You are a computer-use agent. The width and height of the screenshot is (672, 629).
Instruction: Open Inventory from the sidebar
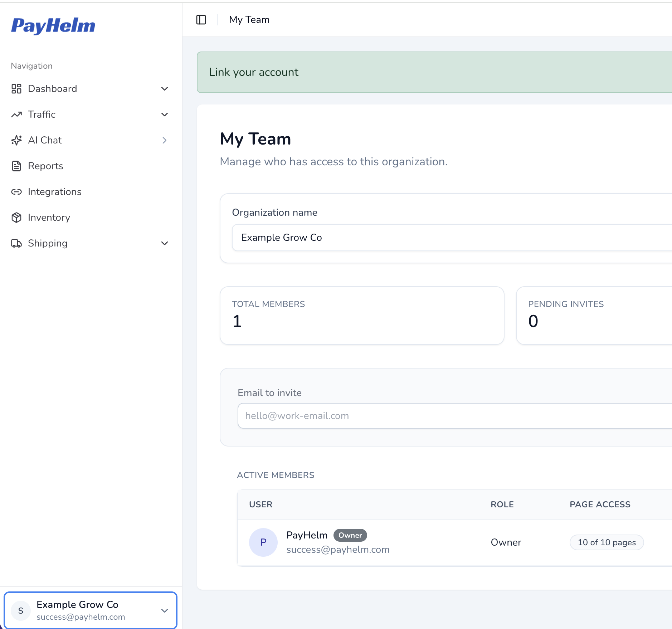49,218
